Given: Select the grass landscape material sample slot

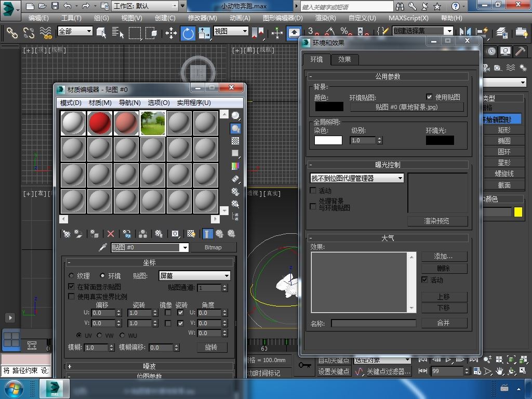Looking at the screenshot, I should tap(153, 124).
